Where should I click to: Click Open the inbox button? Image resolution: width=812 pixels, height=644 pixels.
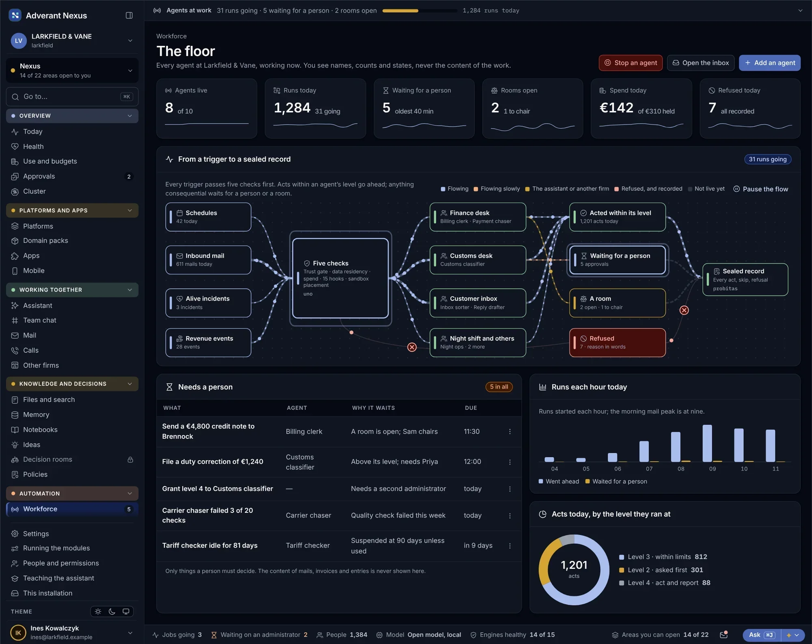click(x=701, y=63)
